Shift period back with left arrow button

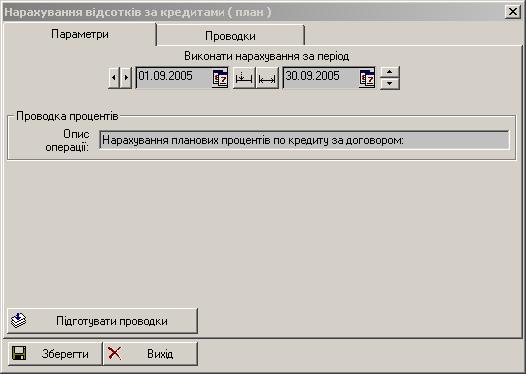114,77
